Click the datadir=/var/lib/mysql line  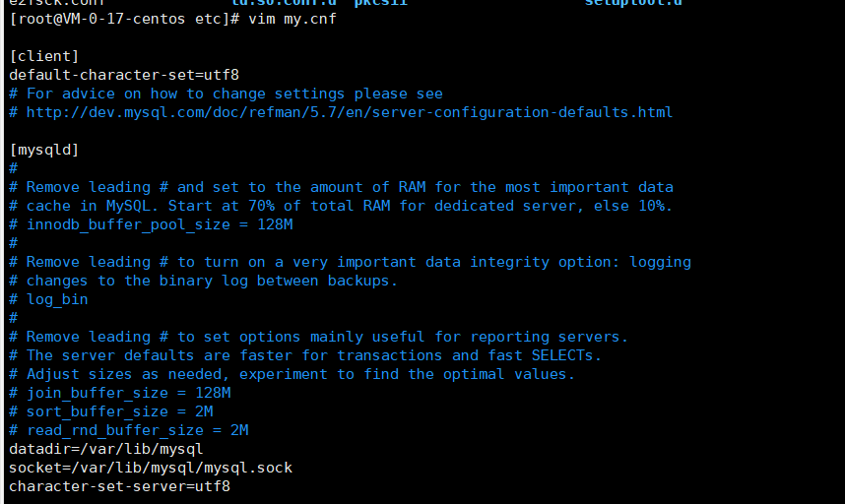[106, 449]
